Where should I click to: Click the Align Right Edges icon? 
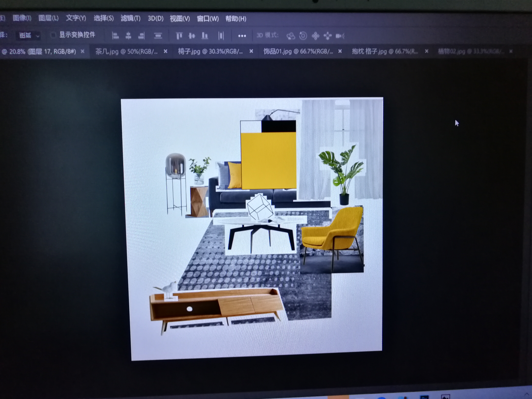pos(141,36)
